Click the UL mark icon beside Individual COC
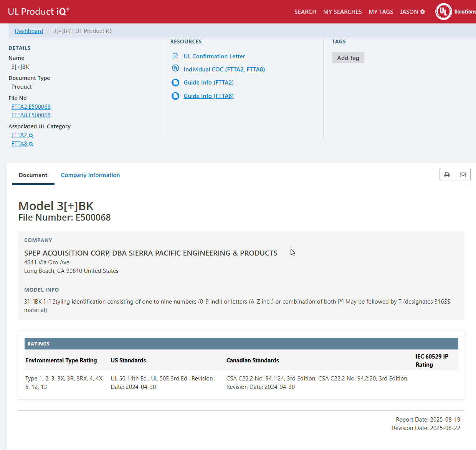The height and width of the screenshot is (450, 476). tap(175, 68)
